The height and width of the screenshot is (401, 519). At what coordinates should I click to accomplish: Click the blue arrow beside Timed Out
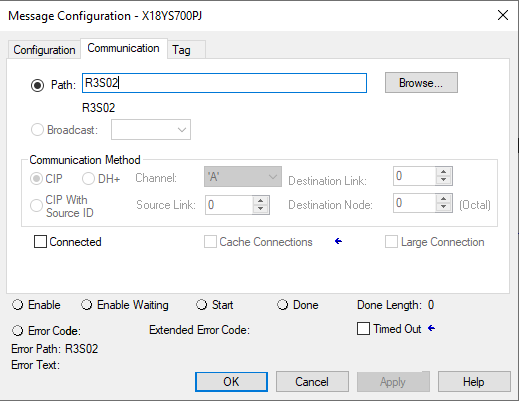[431, 328]
